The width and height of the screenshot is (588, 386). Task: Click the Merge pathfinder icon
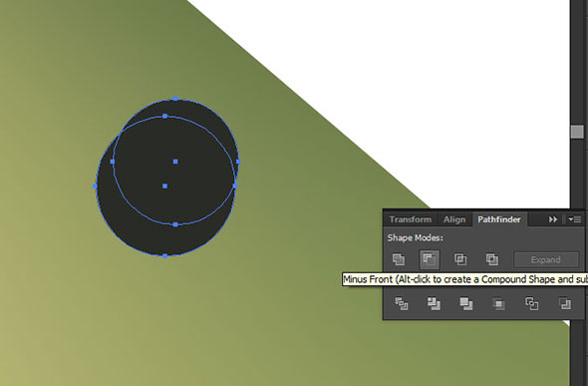click(466, 303)
